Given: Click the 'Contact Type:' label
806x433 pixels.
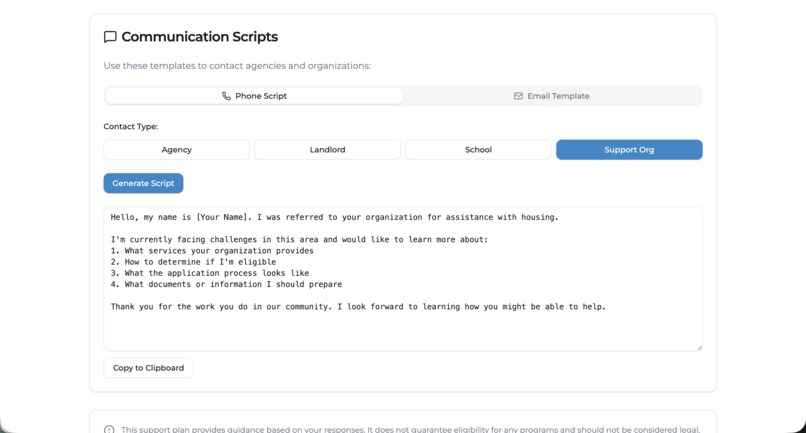Looking at the screenshot, I should [x=131, y=127].
